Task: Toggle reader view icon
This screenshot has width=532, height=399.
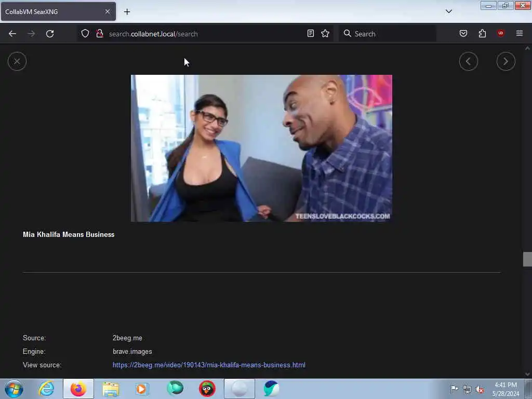Action: point(311,33)
